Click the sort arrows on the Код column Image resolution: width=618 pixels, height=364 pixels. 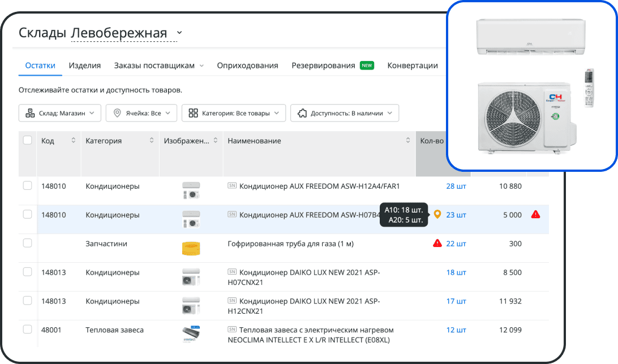(74, 141)
